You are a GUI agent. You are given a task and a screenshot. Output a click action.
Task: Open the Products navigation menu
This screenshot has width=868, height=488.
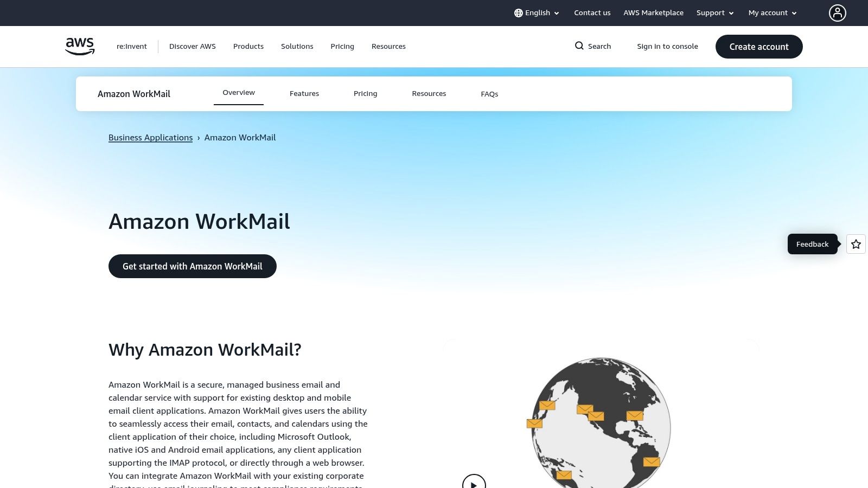(248, 46)
